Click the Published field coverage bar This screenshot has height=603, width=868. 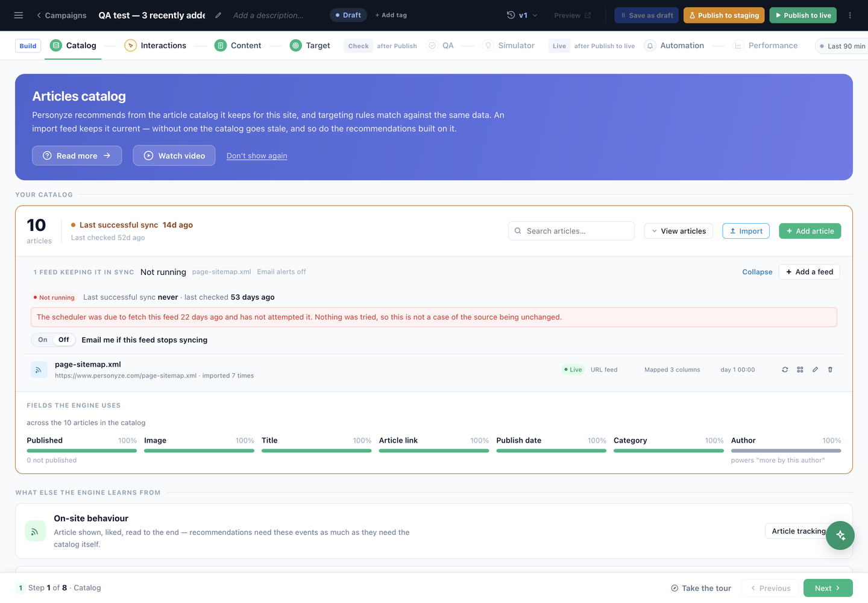click(x=81, y=450)
